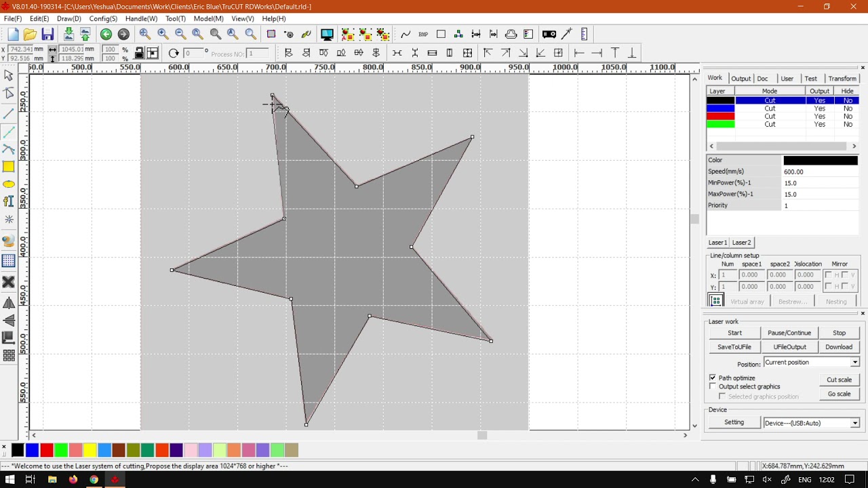Switch to the Laser2 tab

(x=741, y=243)
